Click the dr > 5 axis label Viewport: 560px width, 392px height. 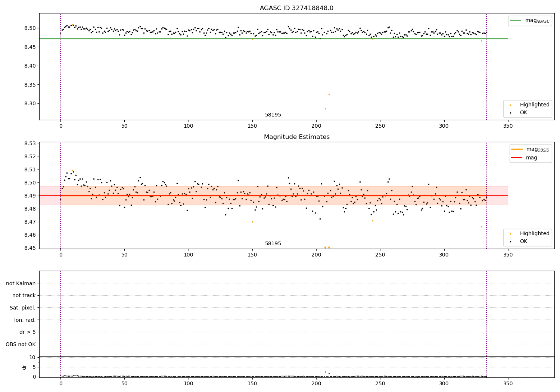pyautogui.click(x=28, y=332)
